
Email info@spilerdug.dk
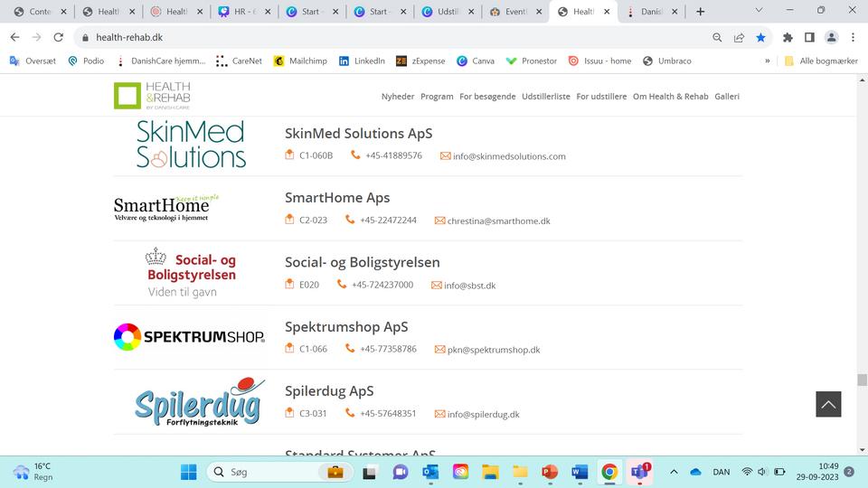click(x=483, y=415)
